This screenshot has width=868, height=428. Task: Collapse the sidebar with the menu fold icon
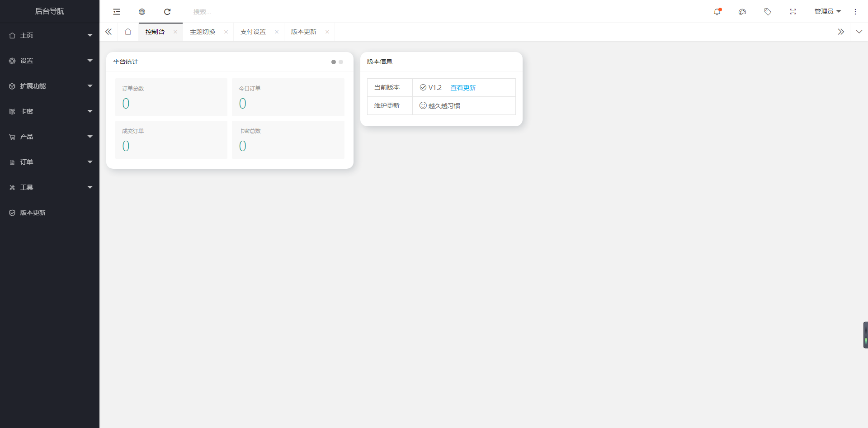[117, 12]
